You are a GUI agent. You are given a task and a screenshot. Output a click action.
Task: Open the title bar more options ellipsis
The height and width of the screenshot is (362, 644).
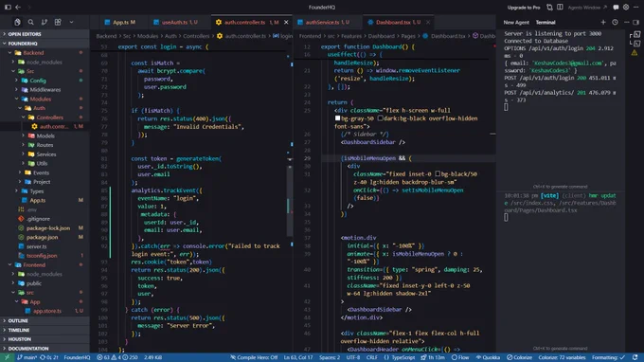636,7
